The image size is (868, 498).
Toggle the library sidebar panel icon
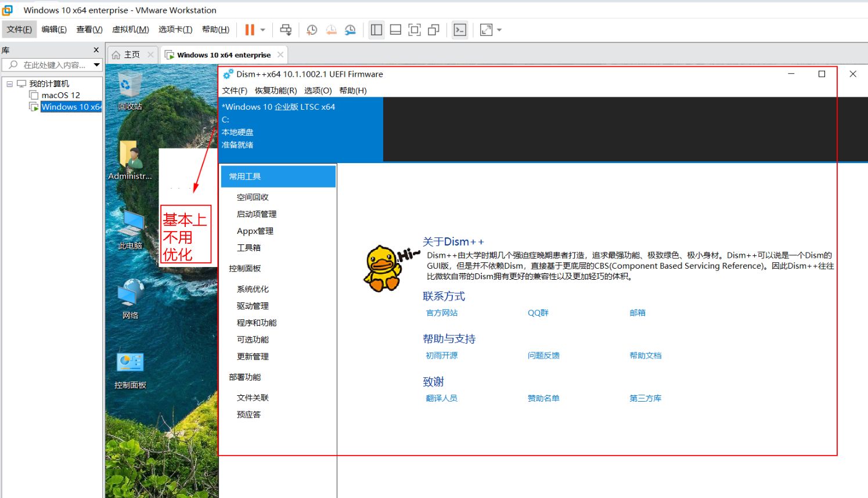(376, 30)
